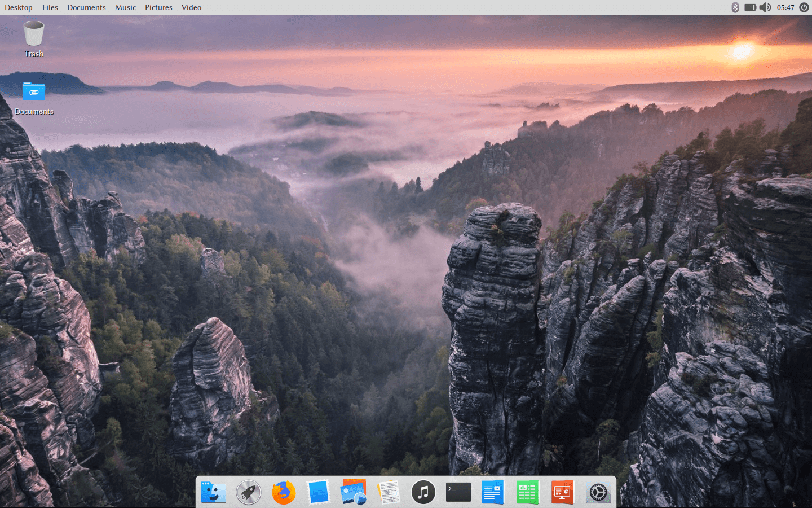Open the Finder-style file manager in the dock
The height and width of the screenshot is (508, 812).
[x=214, y=492]
